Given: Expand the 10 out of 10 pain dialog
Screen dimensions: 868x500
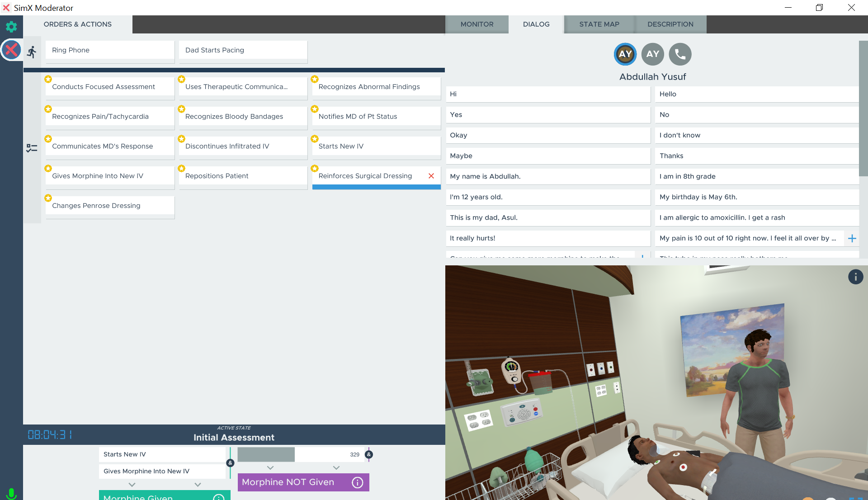Looking at the screenshot, I should 852,238.
